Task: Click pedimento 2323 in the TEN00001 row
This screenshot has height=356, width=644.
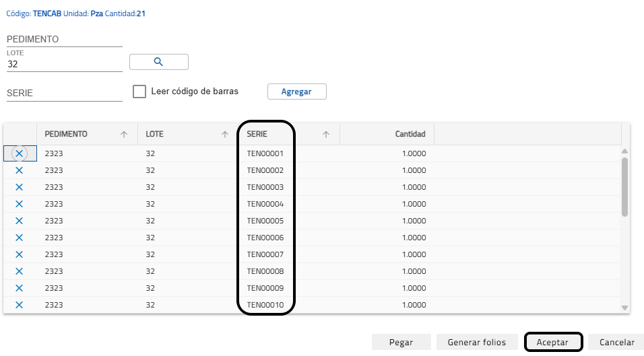Action: 54,153
